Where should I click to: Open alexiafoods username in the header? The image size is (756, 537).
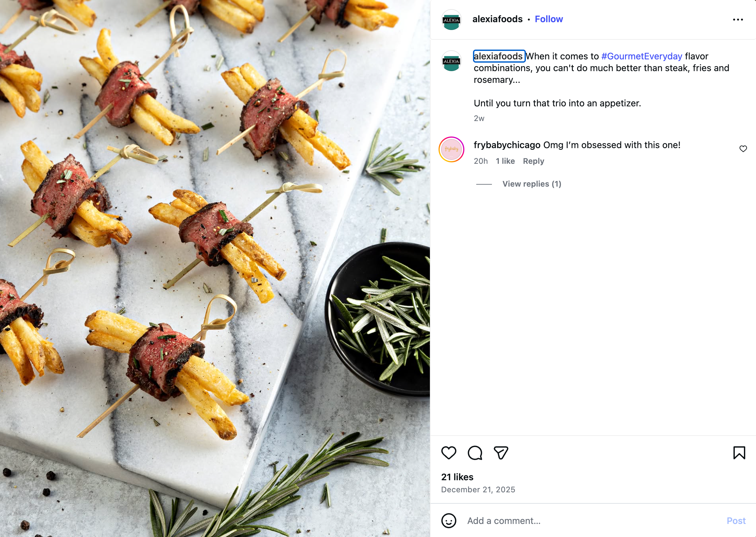tap(497, 19)
